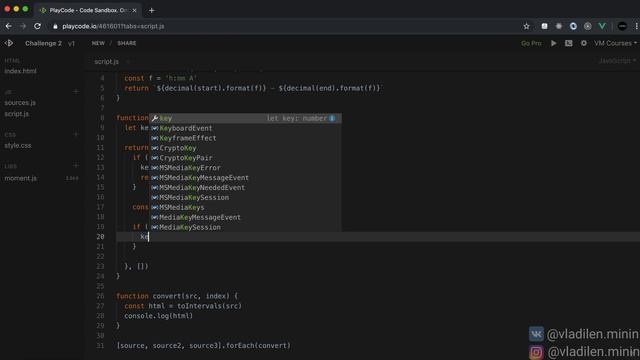Choose CryptoKeyPair suggestion
Image resolution: width=640 pixels, height=360 pixels.
click(245, 158)
